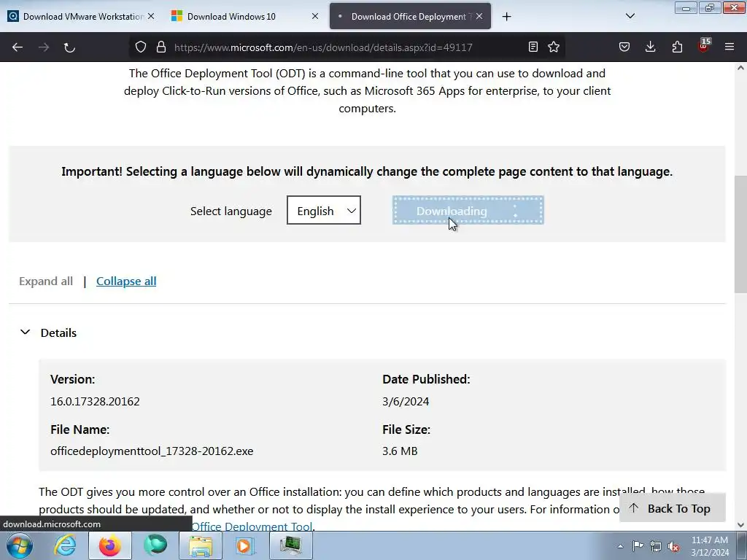This screenshot has height=560, width=747.
Task: Click Expand all
Action: point(46,281)
